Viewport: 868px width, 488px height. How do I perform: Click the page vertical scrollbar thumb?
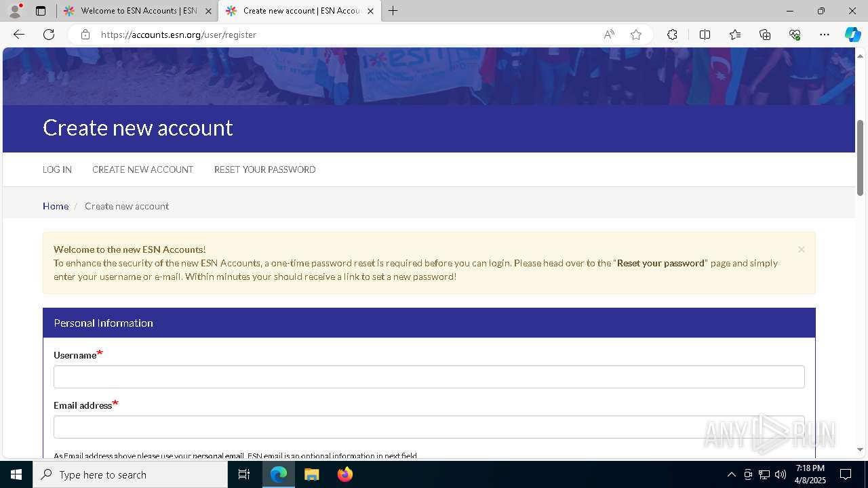point(861,157)
